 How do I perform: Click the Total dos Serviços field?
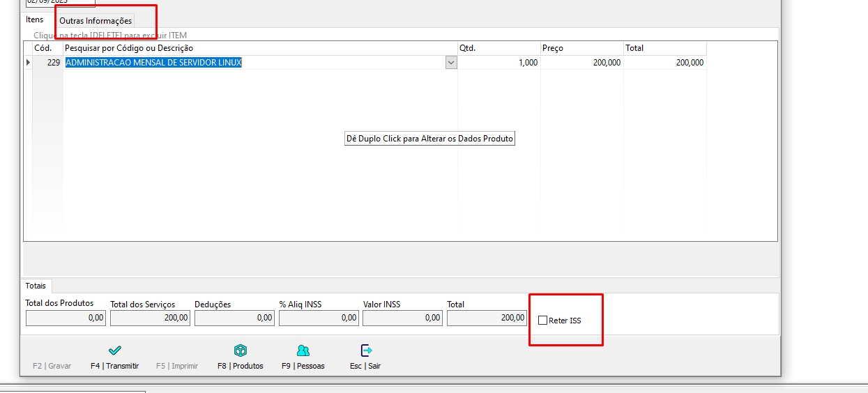(150, 318)
